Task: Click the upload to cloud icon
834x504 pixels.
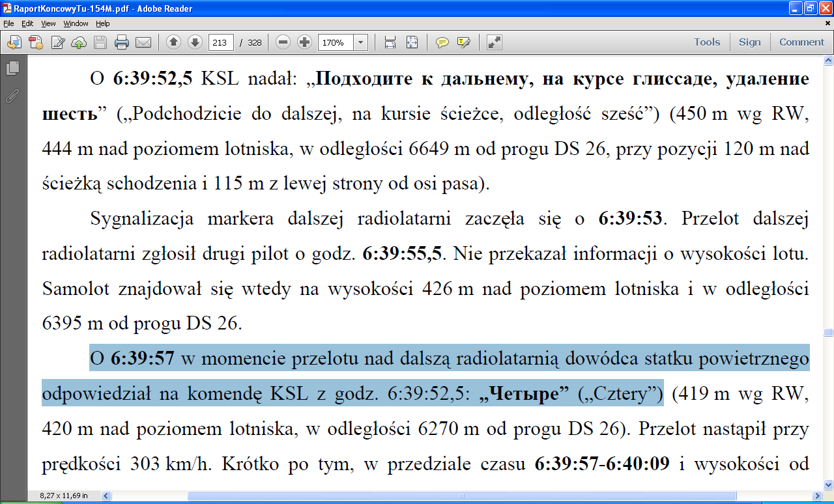Action: pos(79,42)
